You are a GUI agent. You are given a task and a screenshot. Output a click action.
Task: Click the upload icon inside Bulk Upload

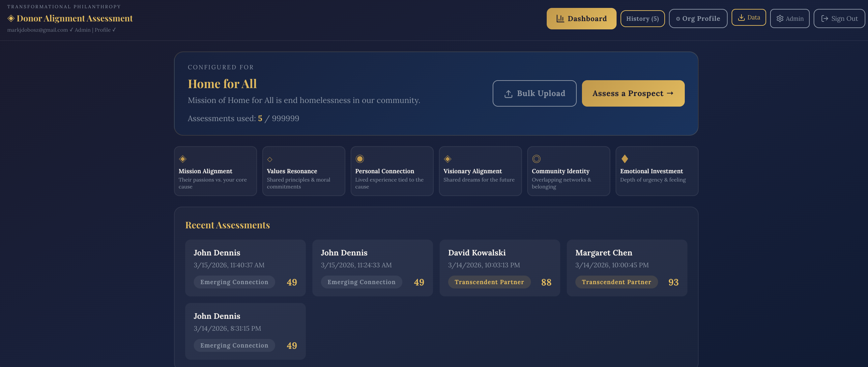(x=508, y=93)
